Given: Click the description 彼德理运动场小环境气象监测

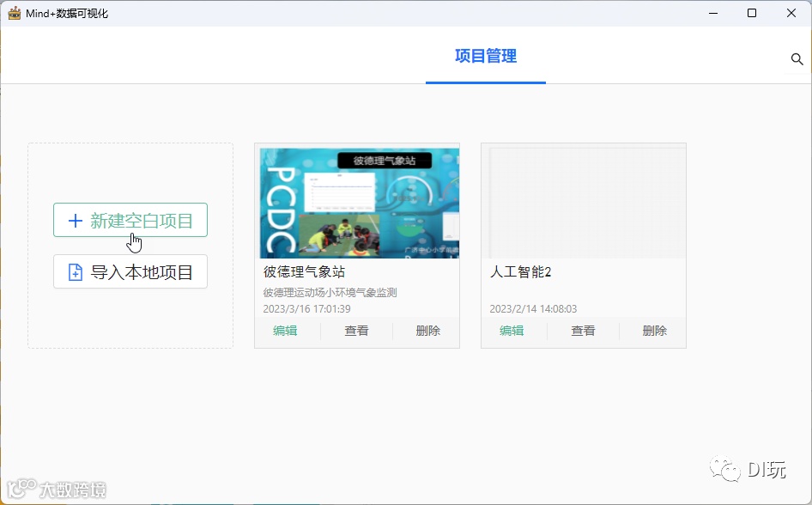Looking at the screenshot, I should coord(330,293).
